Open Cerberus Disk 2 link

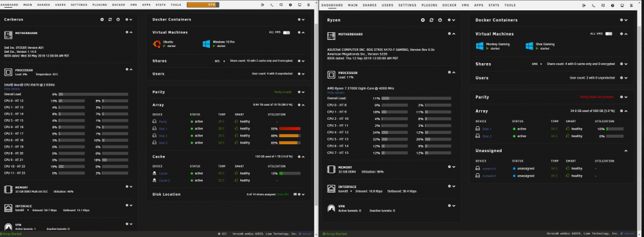(163, 135)
